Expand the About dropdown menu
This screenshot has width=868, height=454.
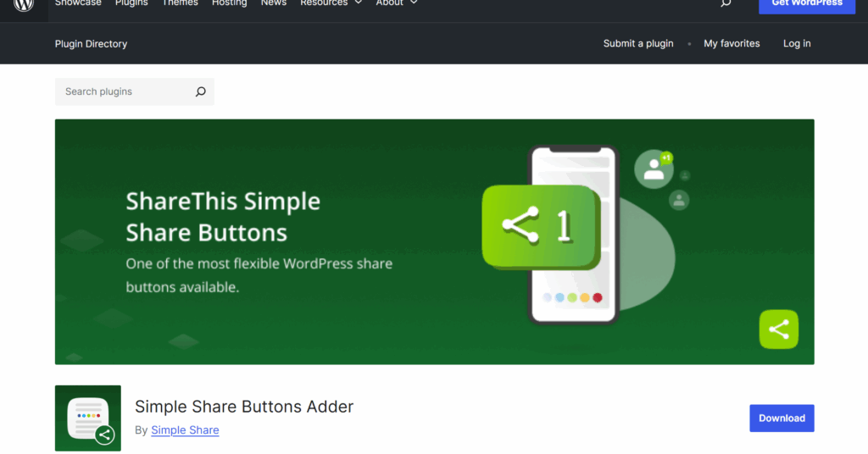397,3
